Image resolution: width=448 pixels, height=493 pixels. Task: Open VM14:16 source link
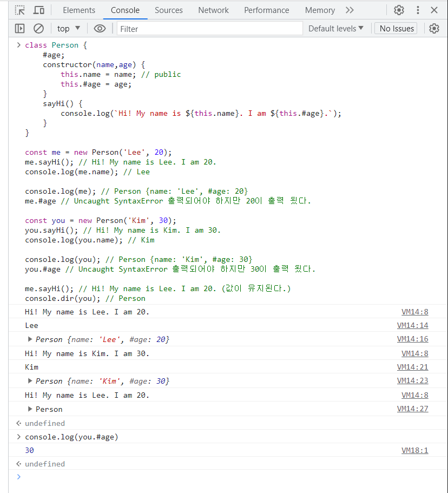412,339
